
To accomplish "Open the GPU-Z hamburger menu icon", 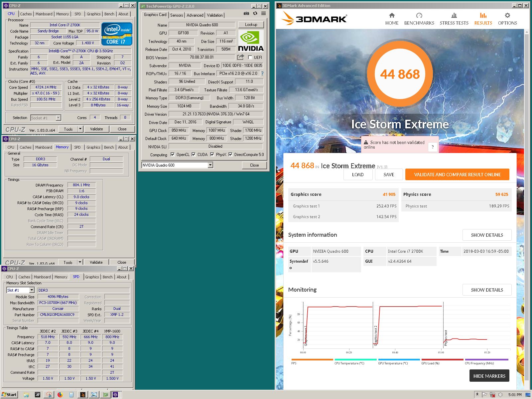I will coord(263,14).
